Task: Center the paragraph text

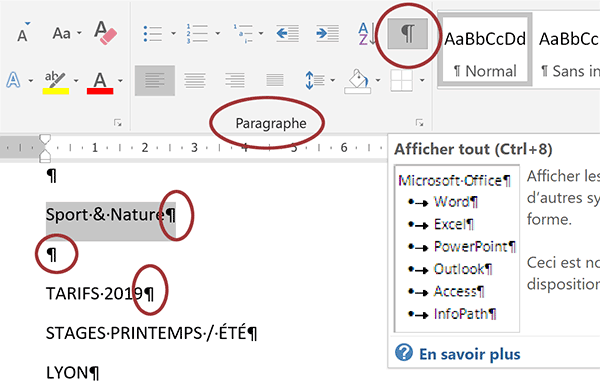Action: 195,80
